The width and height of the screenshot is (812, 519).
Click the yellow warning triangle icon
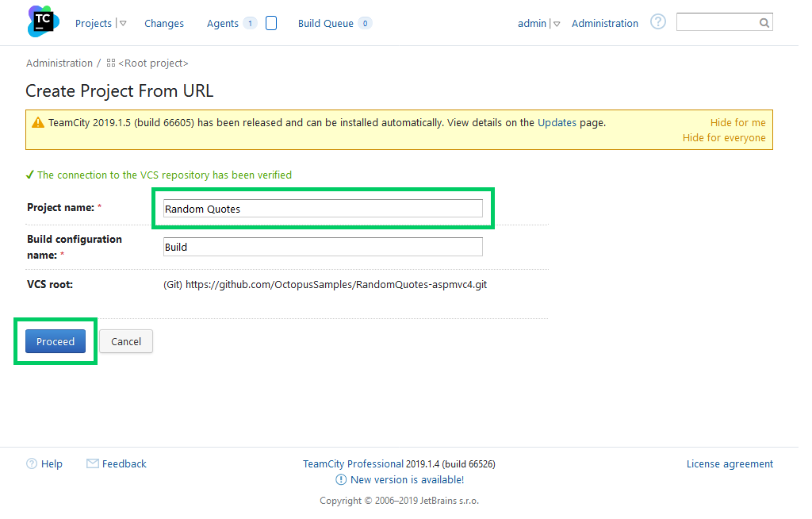pyautogui.click(x=38, y=122)
